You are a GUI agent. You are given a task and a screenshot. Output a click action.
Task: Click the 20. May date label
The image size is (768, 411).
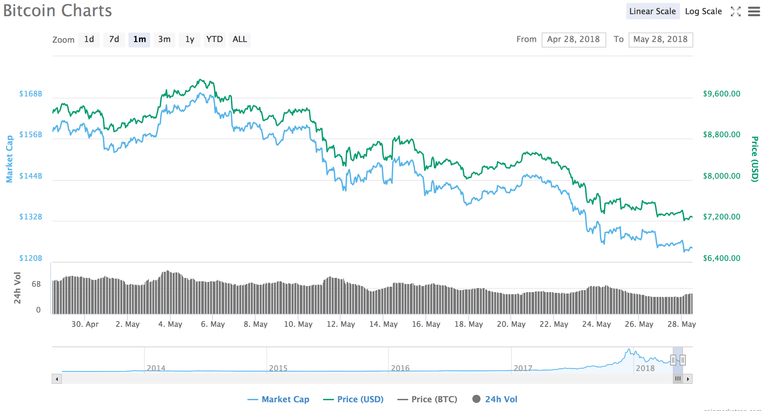[x=511, y=324]
